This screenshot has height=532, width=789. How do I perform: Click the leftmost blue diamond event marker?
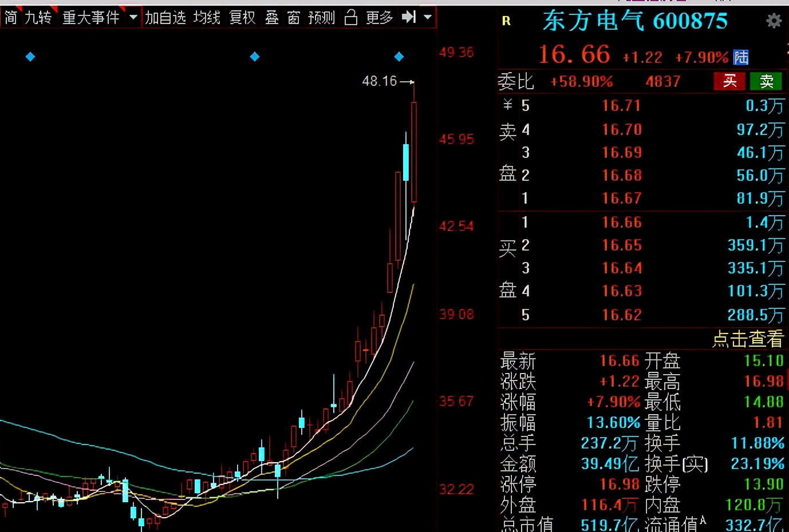[x=30, y=57]
